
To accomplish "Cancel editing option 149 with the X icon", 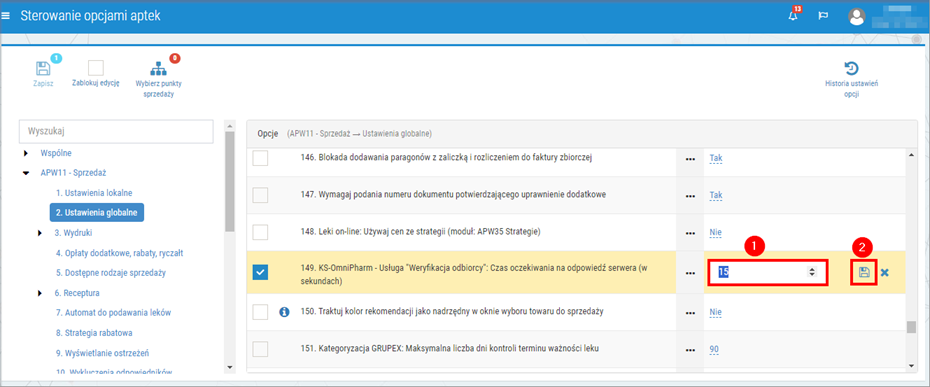I will [884, 272].
